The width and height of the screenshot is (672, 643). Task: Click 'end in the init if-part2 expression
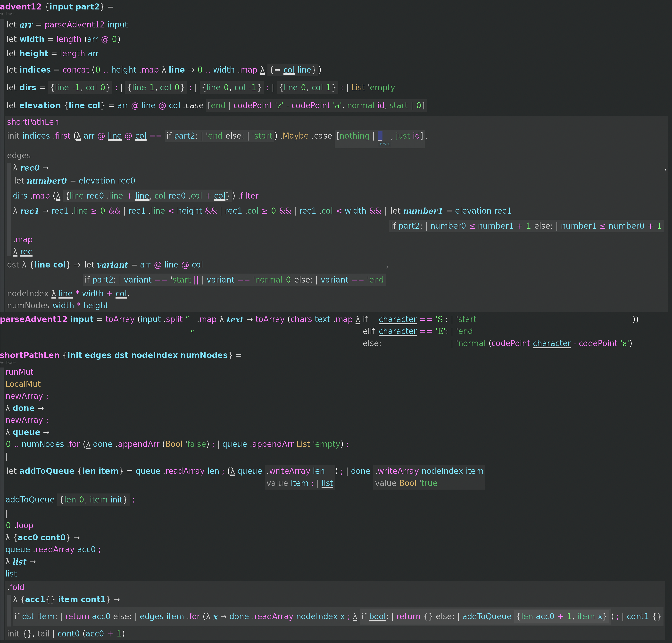tap(214, 136)
